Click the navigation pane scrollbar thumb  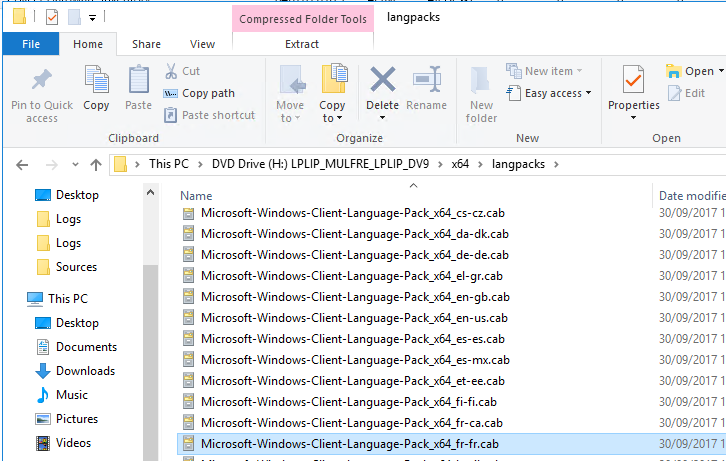point(150,362)
